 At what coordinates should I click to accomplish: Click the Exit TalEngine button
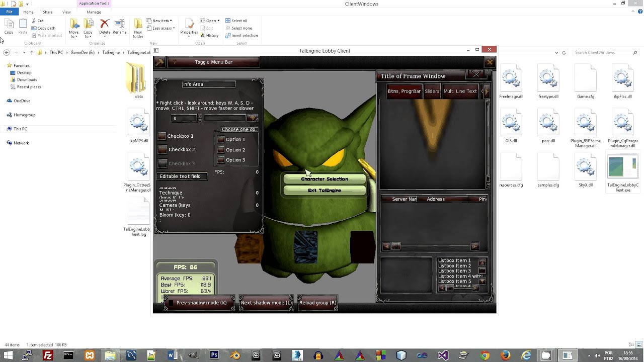325,191
